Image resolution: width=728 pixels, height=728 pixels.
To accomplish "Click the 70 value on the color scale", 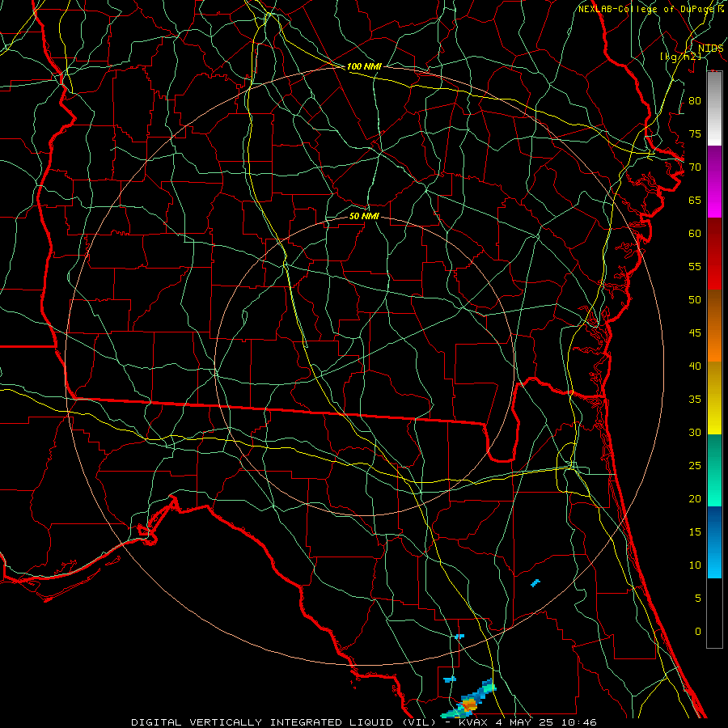I will click(x=695, y=167).
